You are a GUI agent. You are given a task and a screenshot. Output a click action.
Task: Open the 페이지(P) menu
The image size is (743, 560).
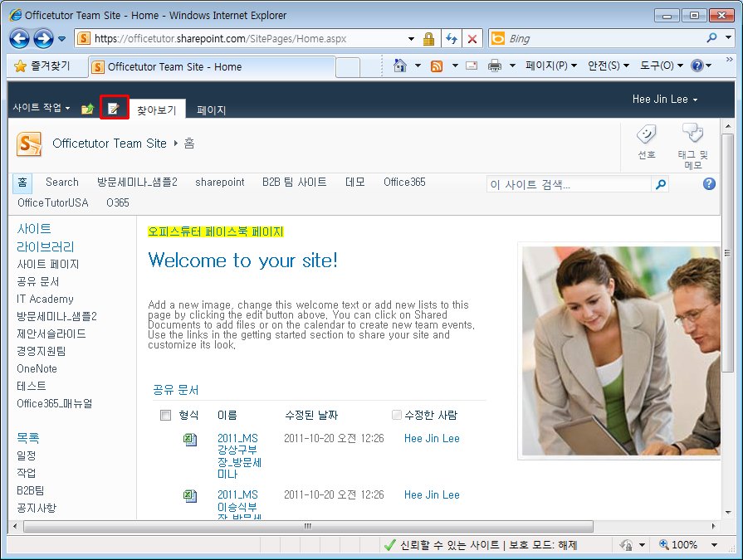click(550, 66)
